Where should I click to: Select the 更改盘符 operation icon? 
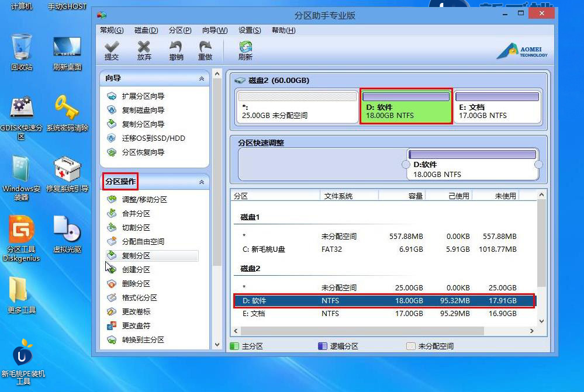[112, 326]
